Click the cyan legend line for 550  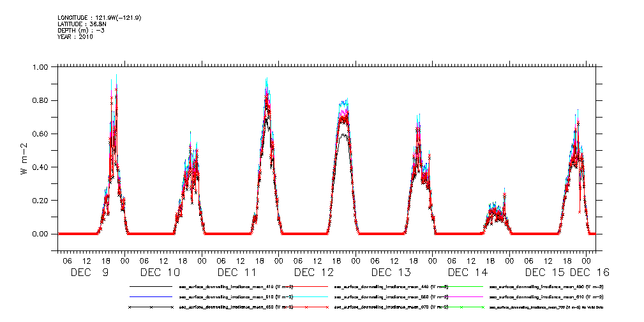click(x=306, y=296)
